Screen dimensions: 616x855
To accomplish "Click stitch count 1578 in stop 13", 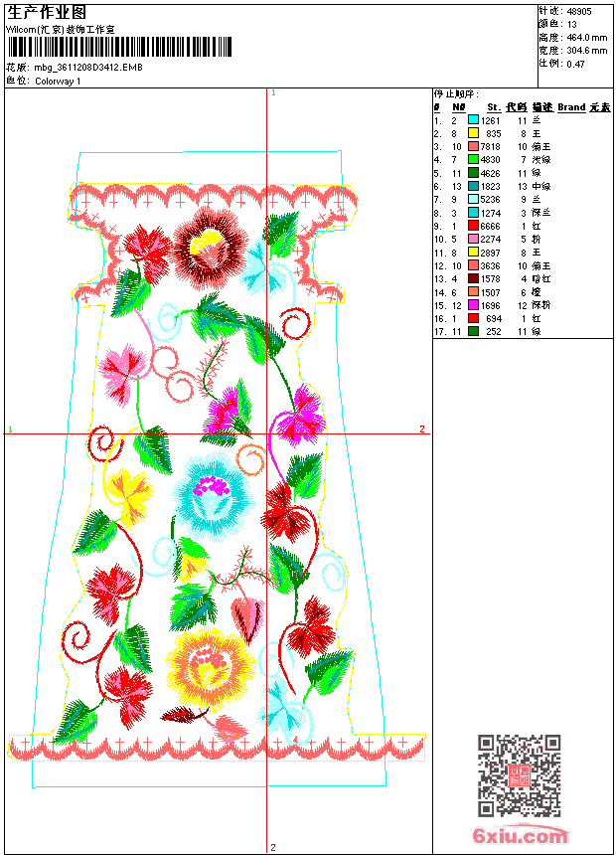I will point(490,279).
